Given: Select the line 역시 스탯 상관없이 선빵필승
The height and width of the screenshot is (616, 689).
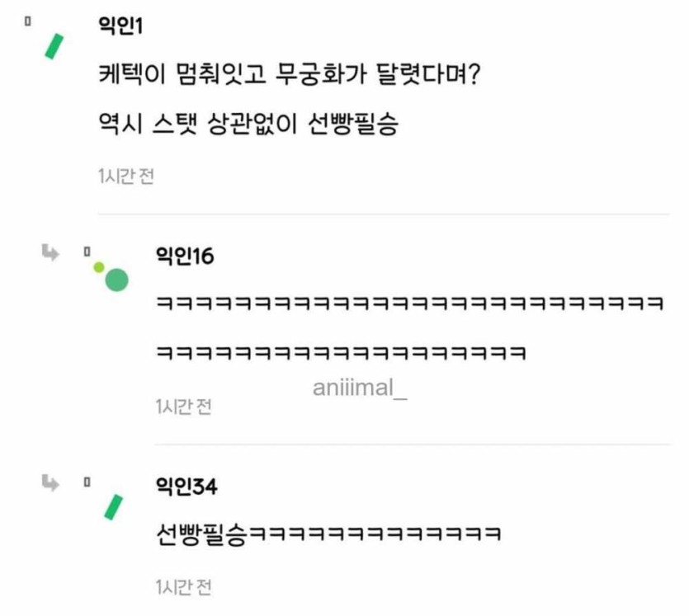Looking at the screenshot, I should pos(247,128).
